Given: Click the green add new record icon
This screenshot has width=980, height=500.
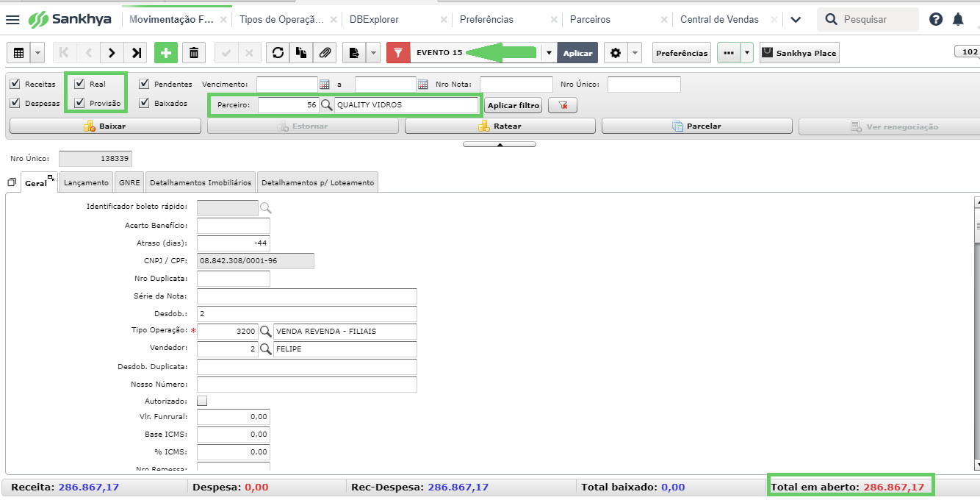Looking at the screenshot, I should [x=166, y=53].
